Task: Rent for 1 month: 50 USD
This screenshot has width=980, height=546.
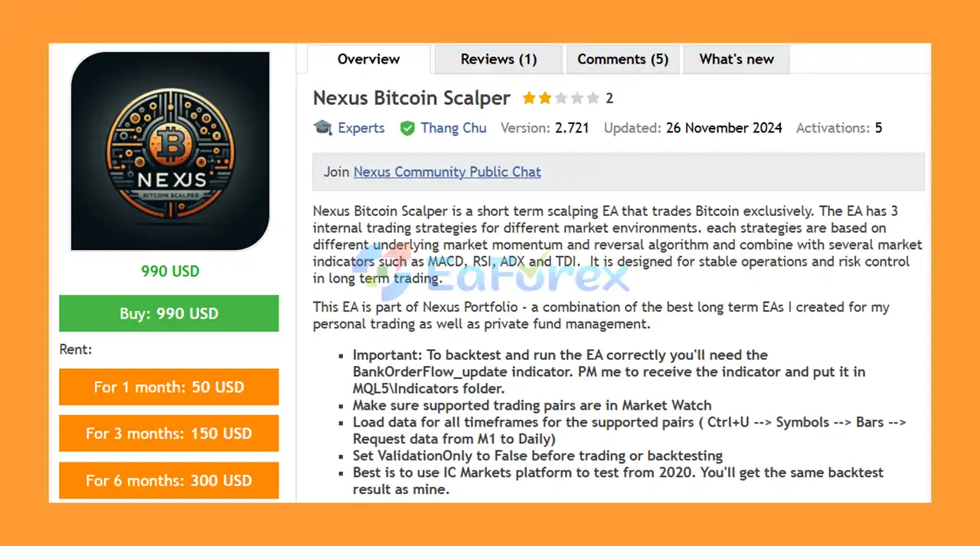Action: coord(169,387)
